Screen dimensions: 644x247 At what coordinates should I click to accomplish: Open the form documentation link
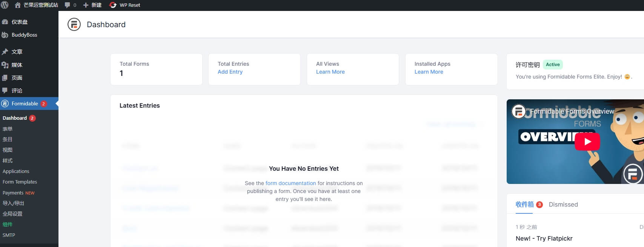point(290,183)
